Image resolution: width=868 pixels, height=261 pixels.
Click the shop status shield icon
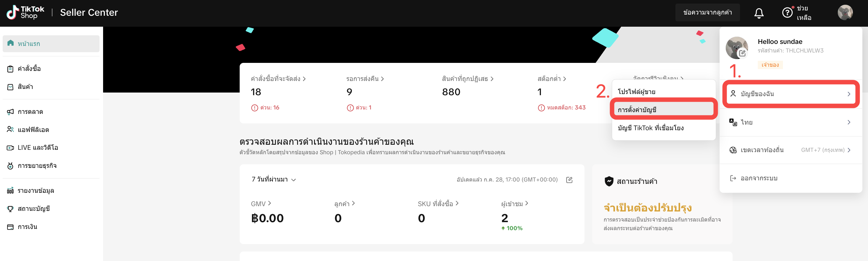[x=609, y=181]
